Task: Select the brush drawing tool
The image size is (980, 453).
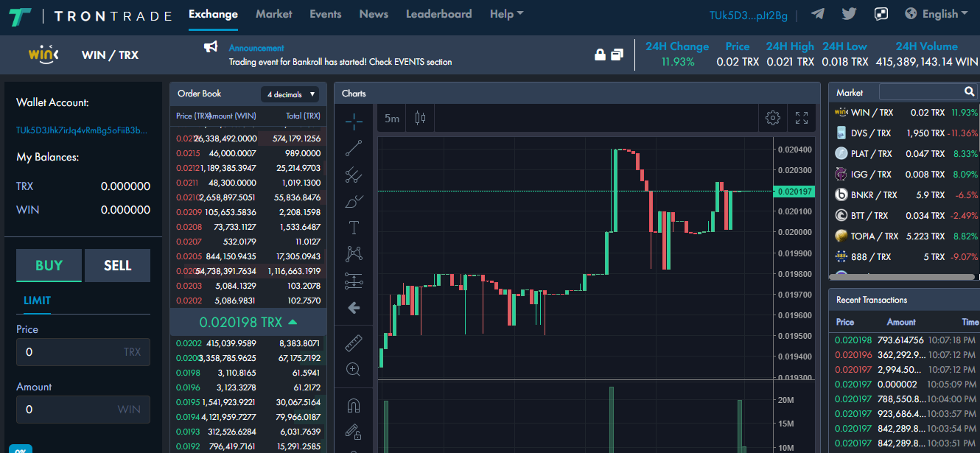Action: pos(354,201)
